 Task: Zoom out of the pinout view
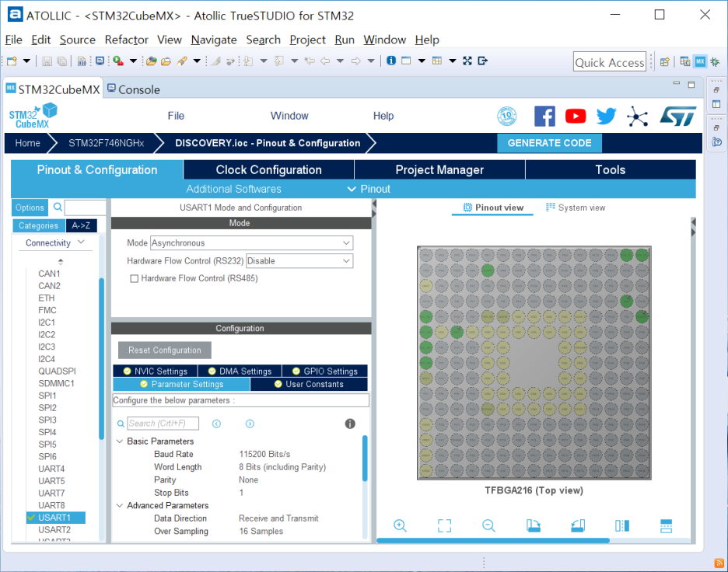click(488, 525)
